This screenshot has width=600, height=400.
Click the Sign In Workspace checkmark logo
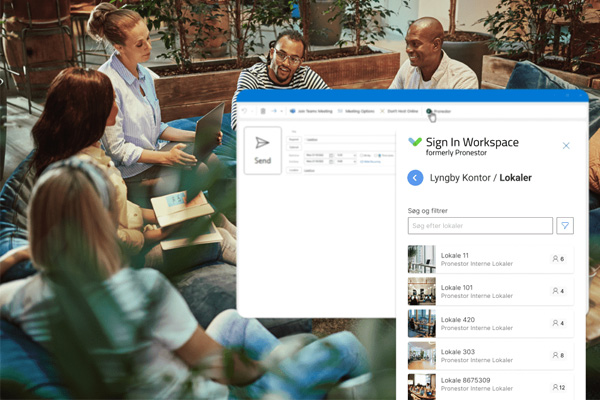(x=415, y=142)
